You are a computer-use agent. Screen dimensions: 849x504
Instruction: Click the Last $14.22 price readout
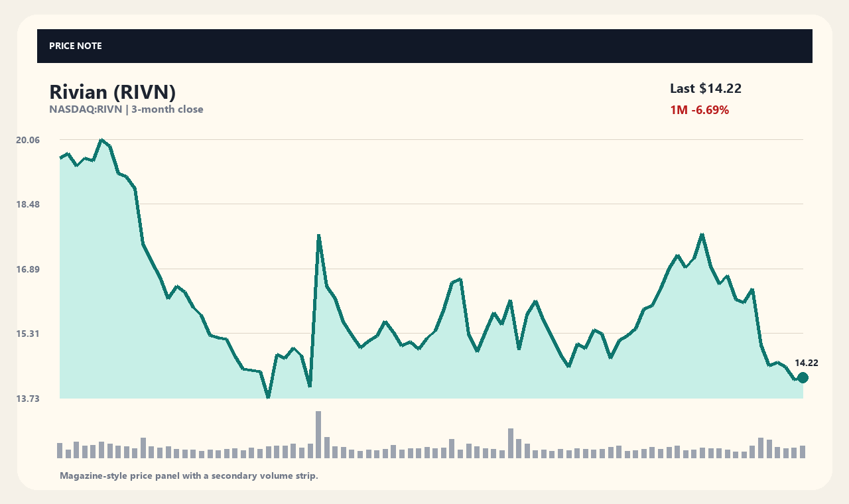pos(706,89)
